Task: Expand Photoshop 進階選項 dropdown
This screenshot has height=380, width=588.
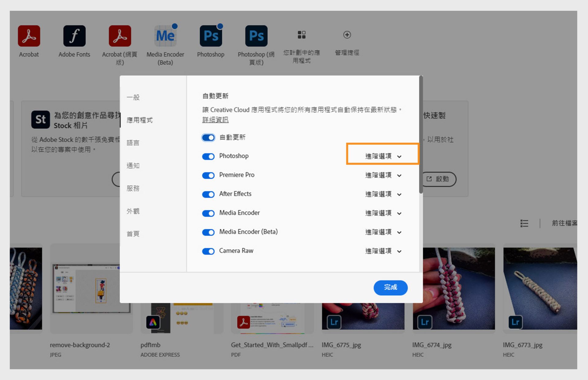Action: pyautogui.click(x=383, y=156)
